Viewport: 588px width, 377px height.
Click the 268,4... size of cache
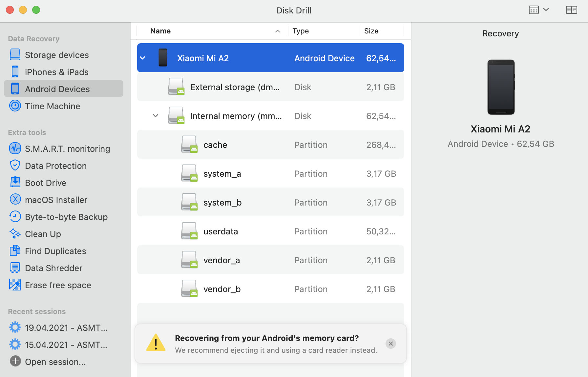click(381, 145)
